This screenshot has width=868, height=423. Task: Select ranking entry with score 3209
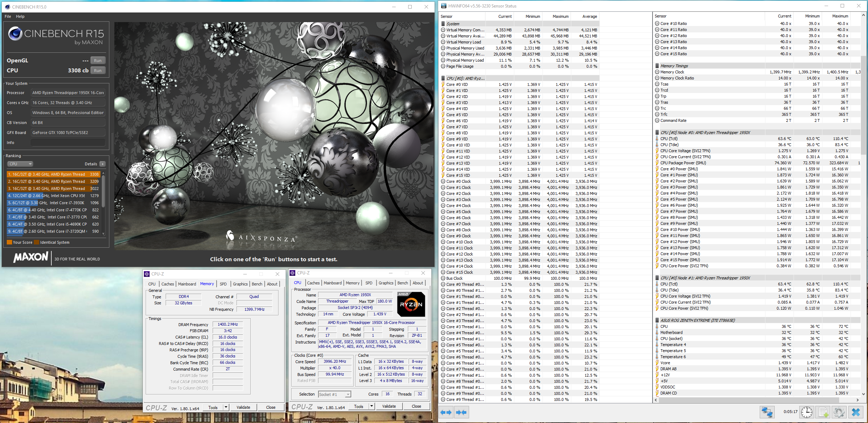(x=53, y=181)
